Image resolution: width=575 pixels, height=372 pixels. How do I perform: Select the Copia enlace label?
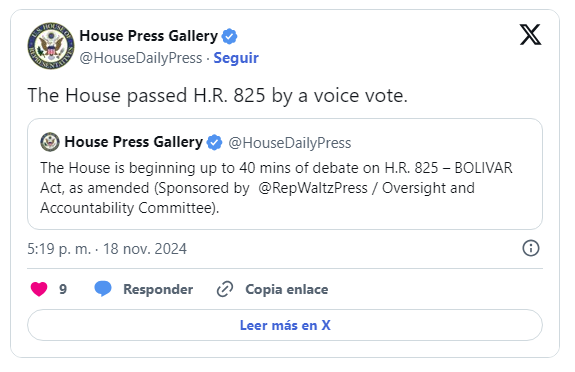(x=287, y=289)
